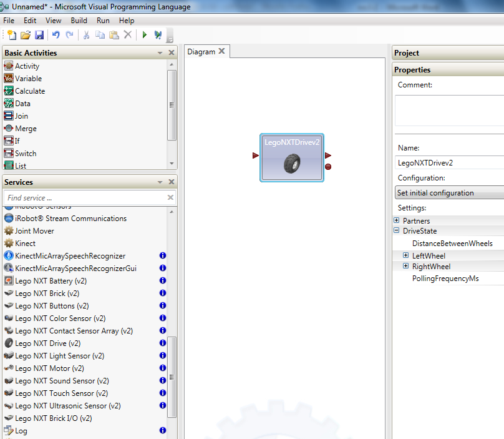Start the diagram with green Run arrow
The height and width of the screenshot is (439, 504).
(144, 35)
